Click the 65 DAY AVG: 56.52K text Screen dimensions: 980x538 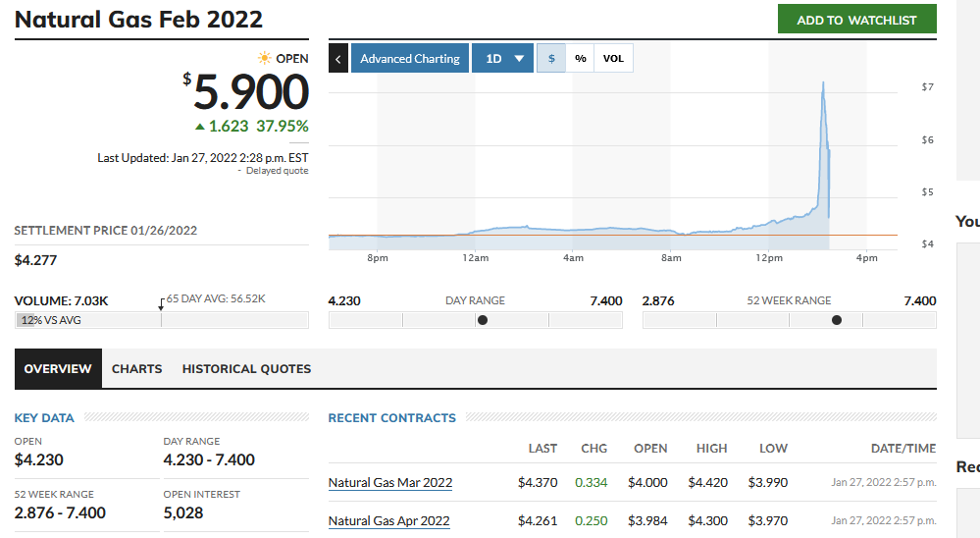[x=216, y=299]
